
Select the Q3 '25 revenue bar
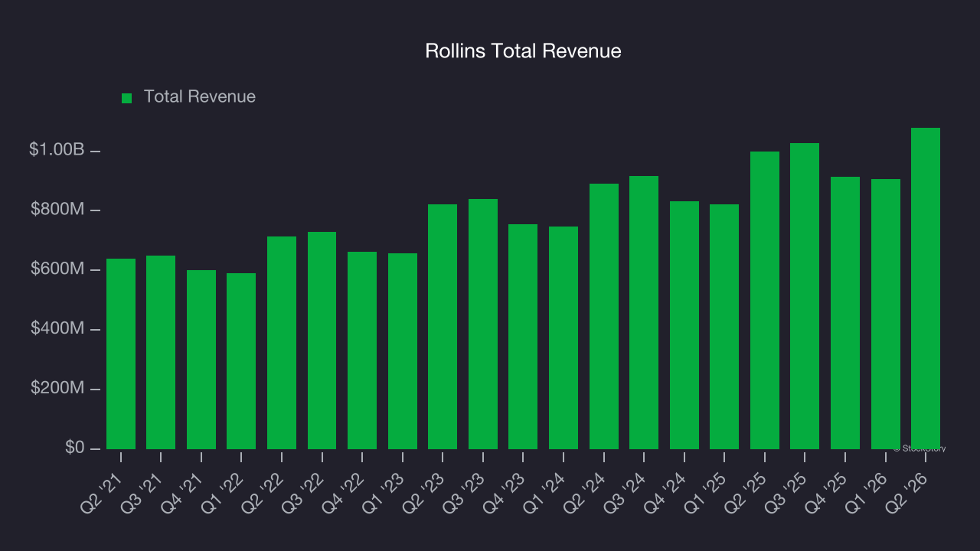(805, 296)
